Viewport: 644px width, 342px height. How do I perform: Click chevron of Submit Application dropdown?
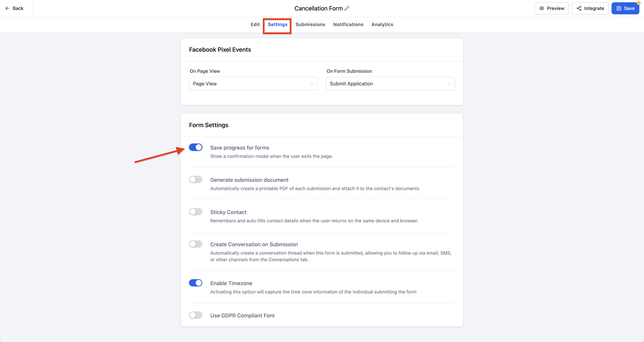[449, 84]
